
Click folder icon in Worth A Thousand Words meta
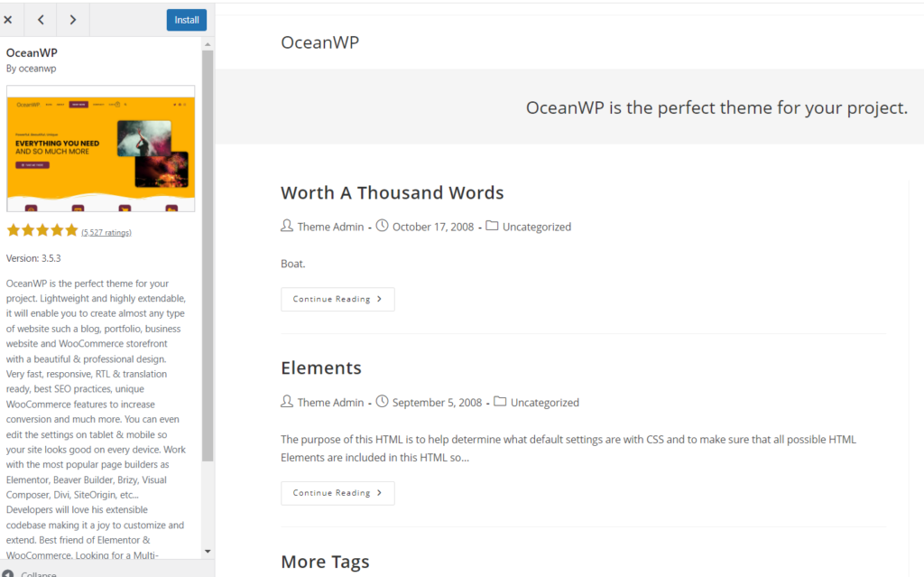pos(492,226)
